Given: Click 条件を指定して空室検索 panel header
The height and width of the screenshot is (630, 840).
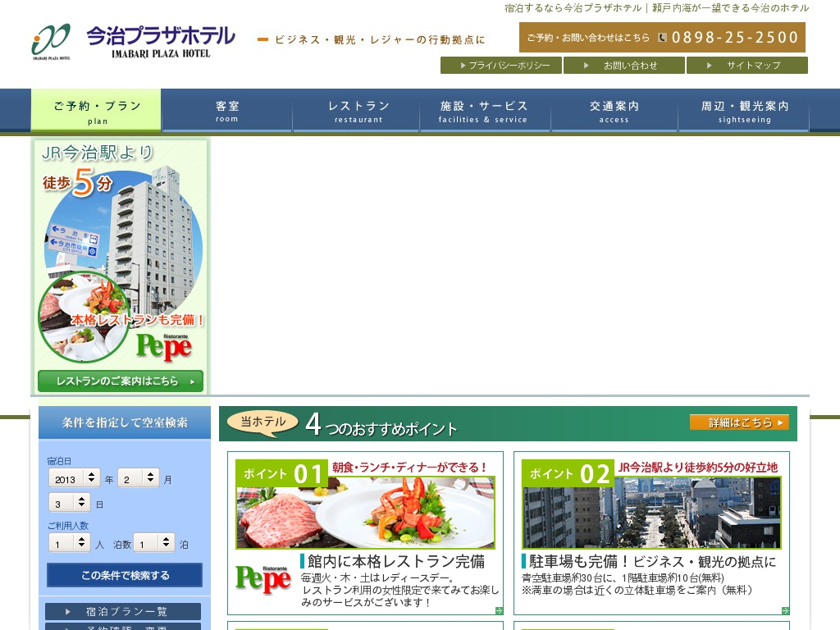Looking at the screenshot, I should pyautogui.click(x=125, y=422).
